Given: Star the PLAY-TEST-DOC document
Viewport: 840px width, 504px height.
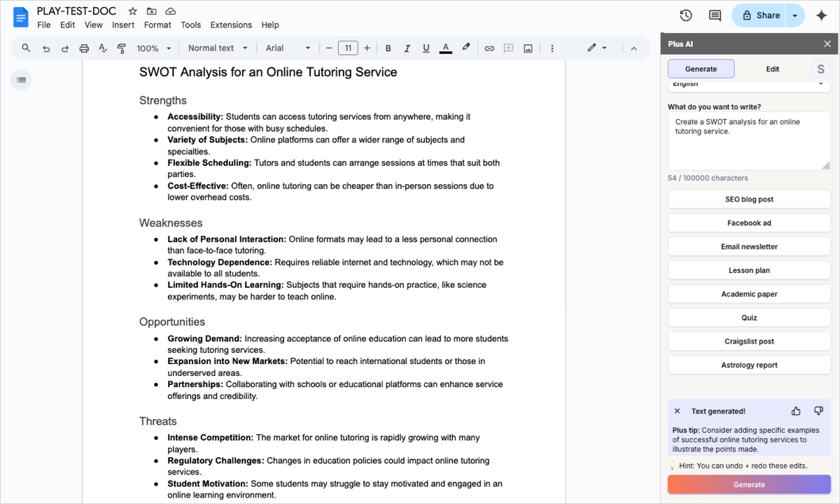Looking at the screenshot, I should click(x=132, y=11).
